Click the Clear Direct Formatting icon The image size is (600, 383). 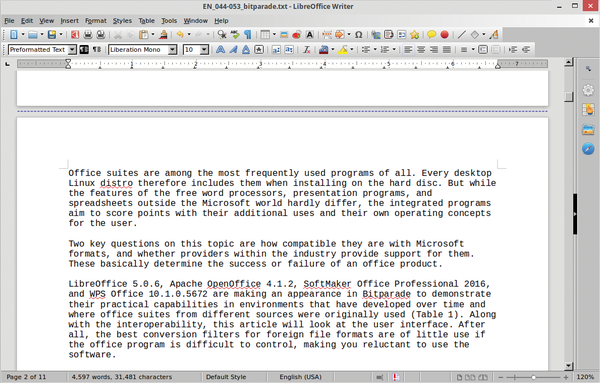tap(307, 50)
